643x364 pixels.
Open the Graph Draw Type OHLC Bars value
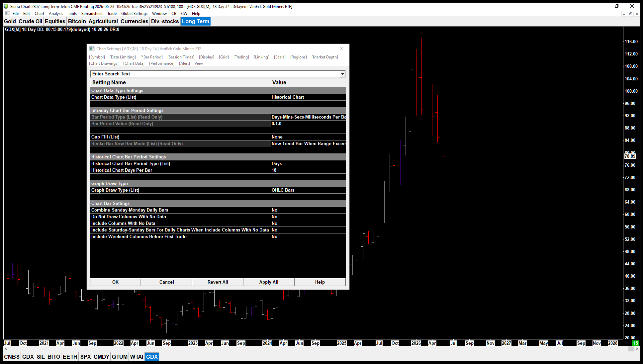click(308, 190)
